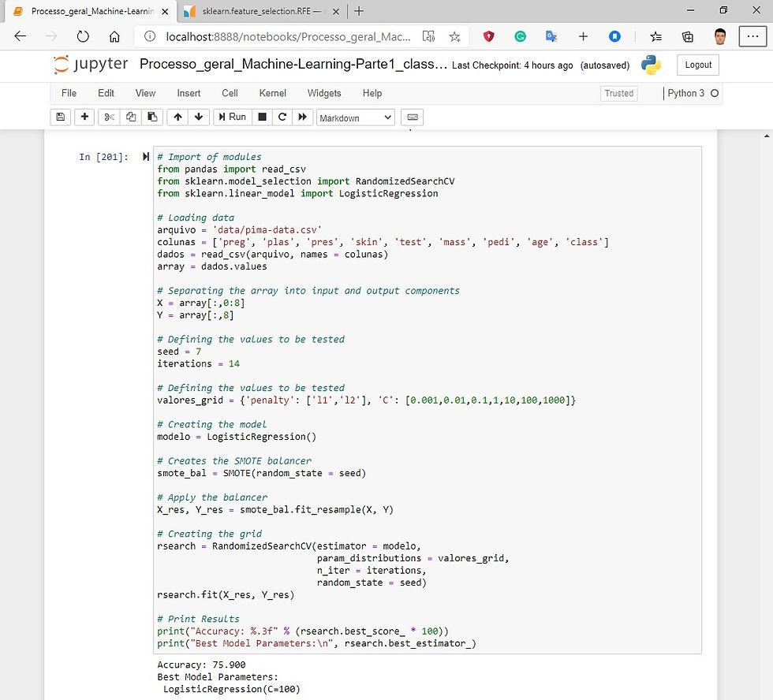This screenshot has width=773, height=700.
Task: Click the 'Accuracy: 75.900' output text
Action: click(x=201, y=665)
